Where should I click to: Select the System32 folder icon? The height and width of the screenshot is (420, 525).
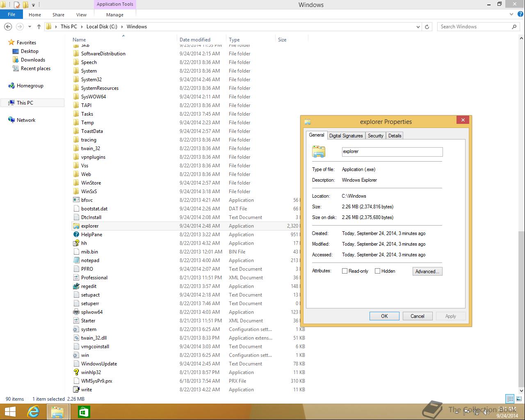point(76,80)
